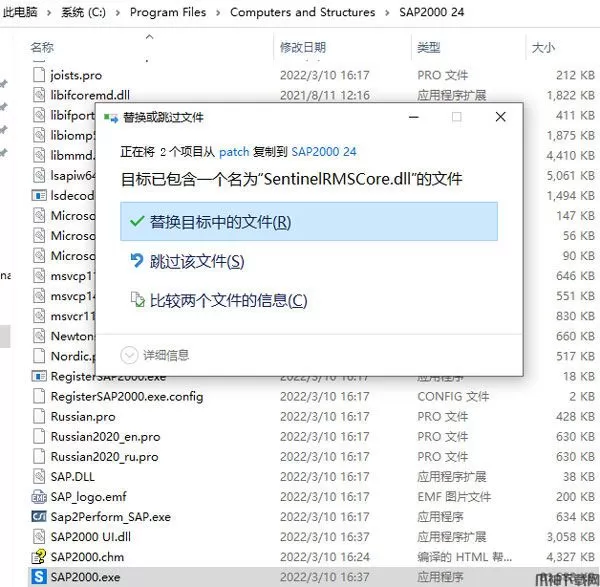Image resolution: width=600 pixels, height=587 pixels.
Task: Click the CONFIG file type cell
Action: [453, 396]
